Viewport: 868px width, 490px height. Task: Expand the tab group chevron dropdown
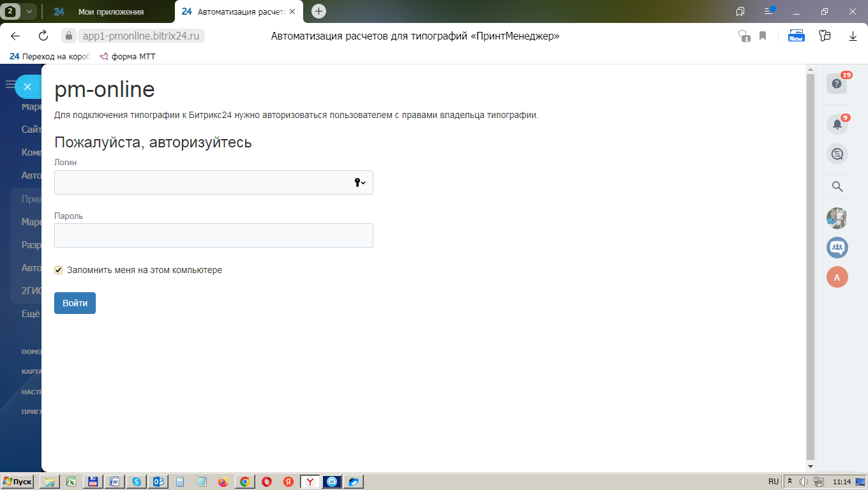29,11
